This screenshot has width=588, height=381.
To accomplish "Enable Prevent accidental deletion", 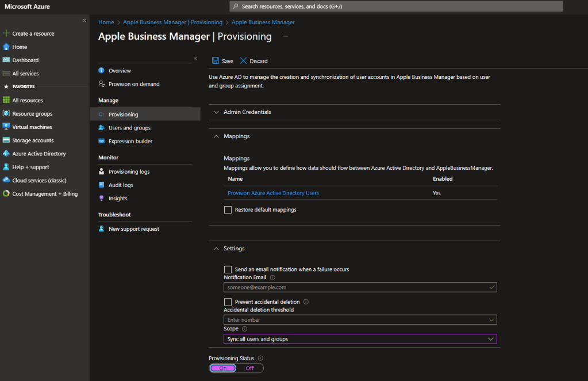I will [x=228, y=302].
